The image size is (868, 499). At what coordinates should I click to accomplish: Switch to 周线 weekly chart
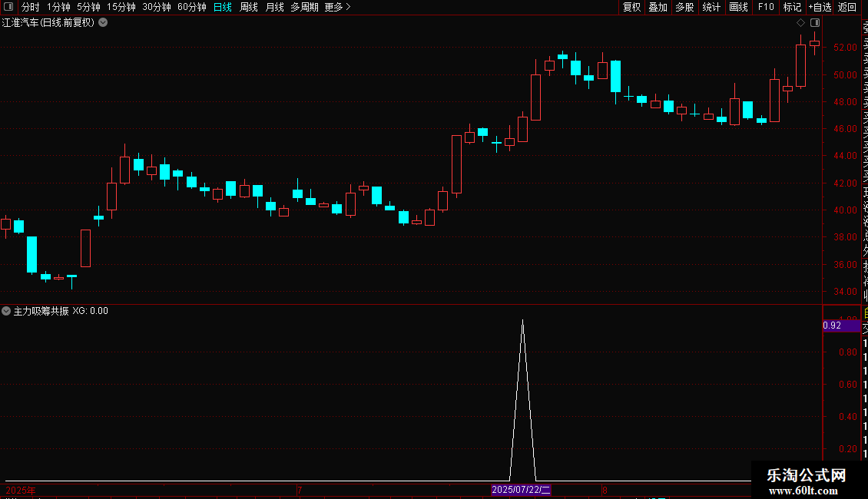click(x=249, y=7)
